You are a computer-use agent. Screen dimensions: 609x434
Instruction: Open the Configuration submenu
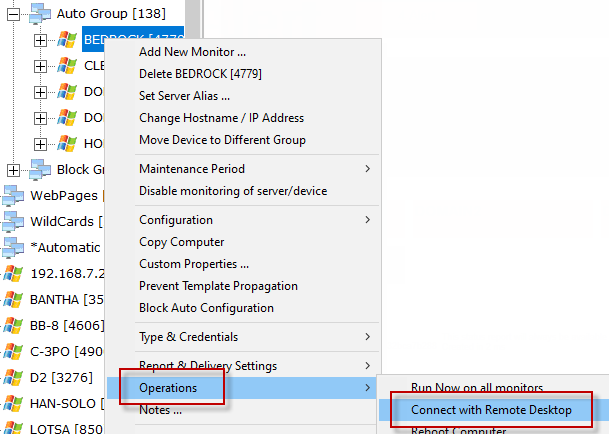[255, 220]
